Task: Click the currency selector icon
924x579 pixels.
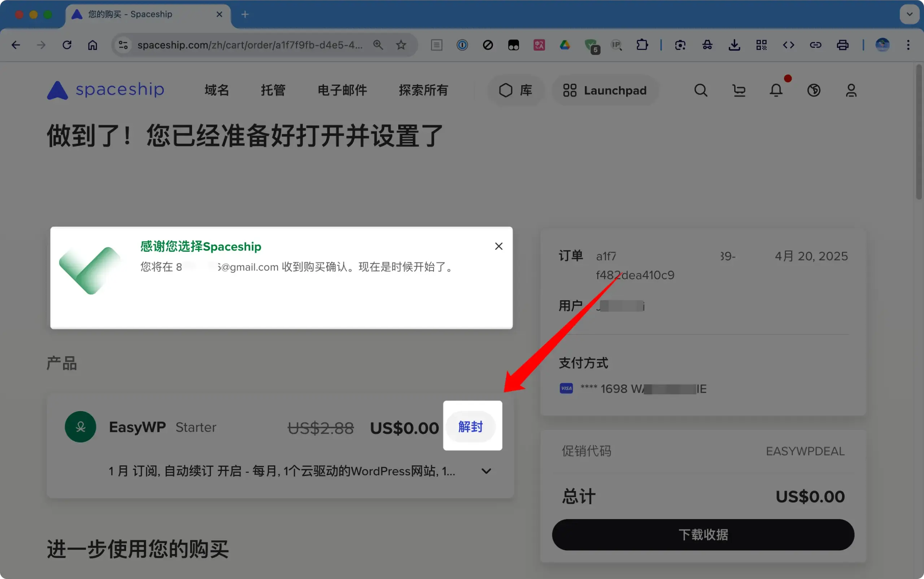Action: pos(814,90)
